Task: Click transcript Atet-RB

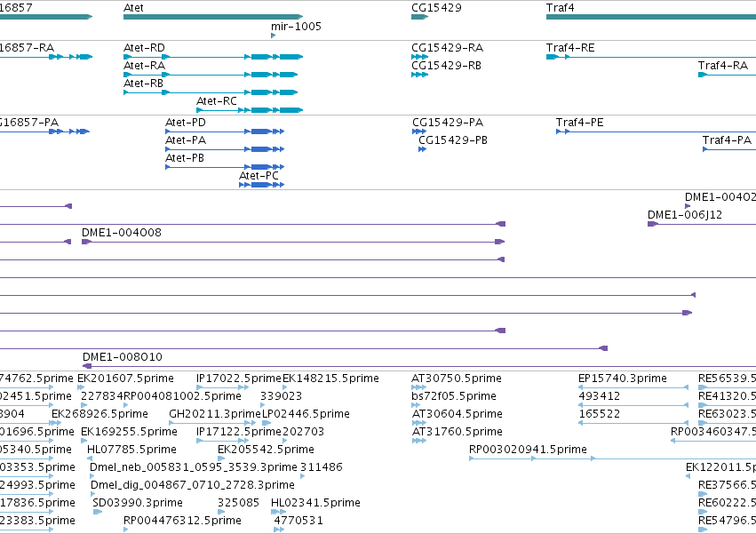Action: (x=211, y=92)
